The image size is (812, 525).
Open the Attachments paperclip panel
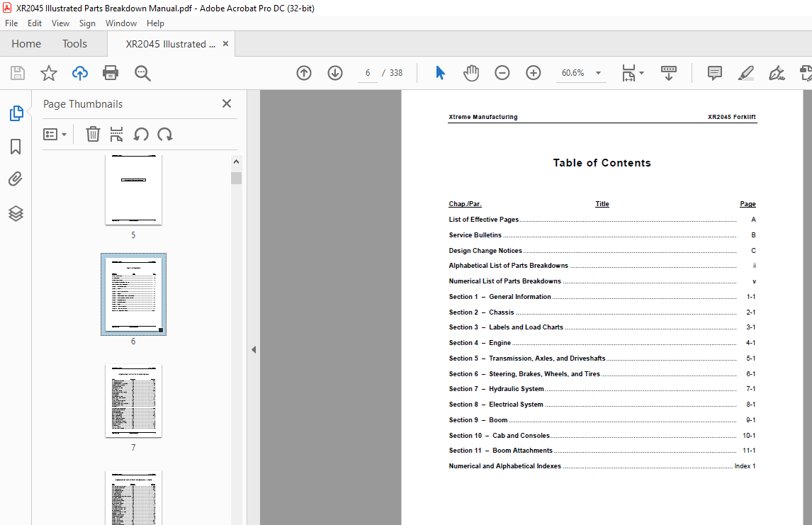tap(16, 179)
